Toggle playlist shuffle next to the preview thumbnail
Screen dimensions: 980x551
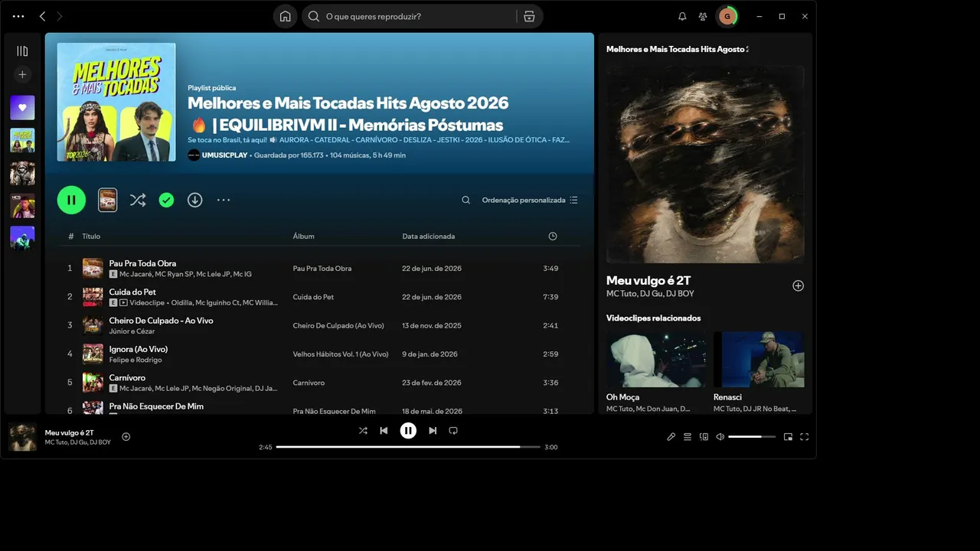point(138,200)
